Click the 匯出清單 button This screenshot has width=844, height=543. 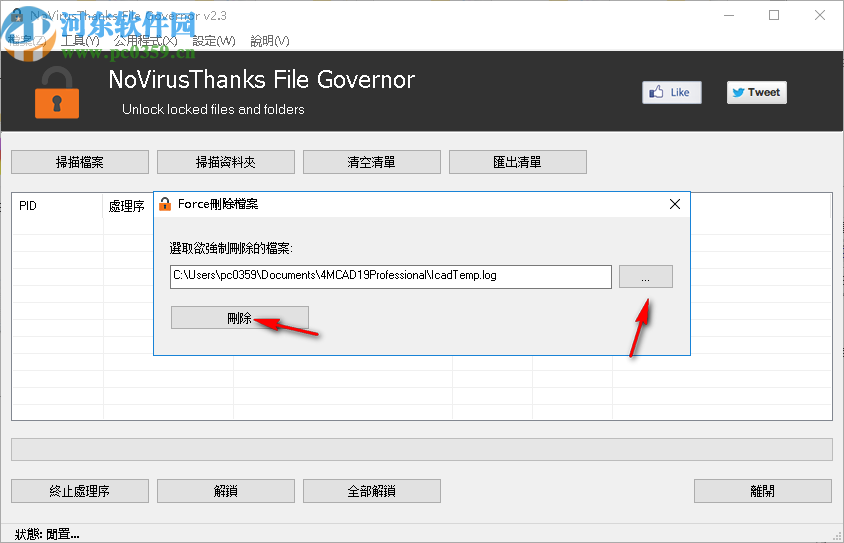tap(517, 162)
